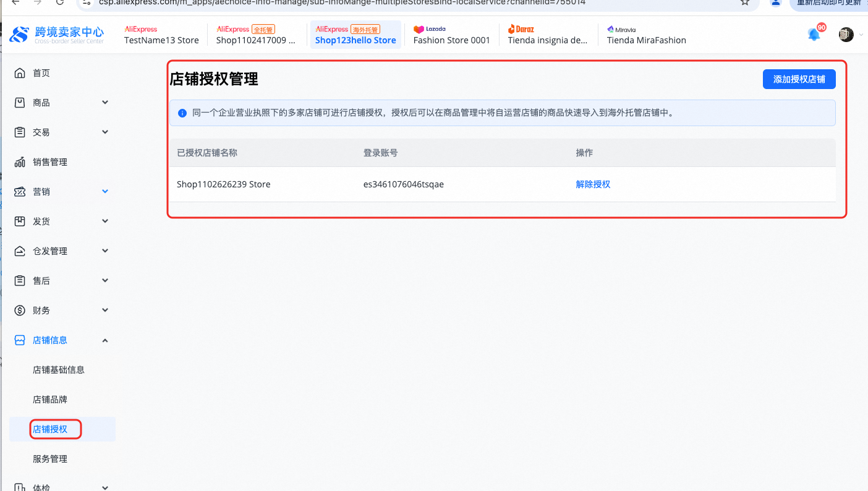Open the user avatar menu
The width and height of the screenshot is (868, 491).
(846, 35)
